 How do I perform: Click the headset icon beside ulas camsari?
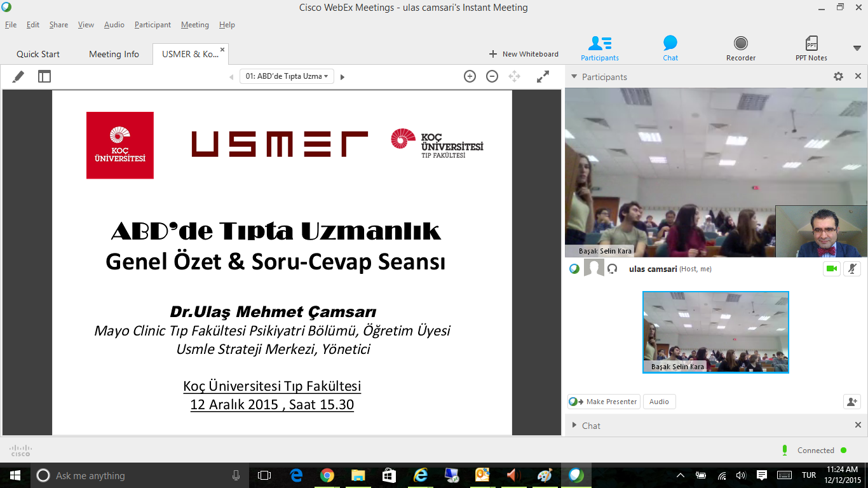click(613, 269)
